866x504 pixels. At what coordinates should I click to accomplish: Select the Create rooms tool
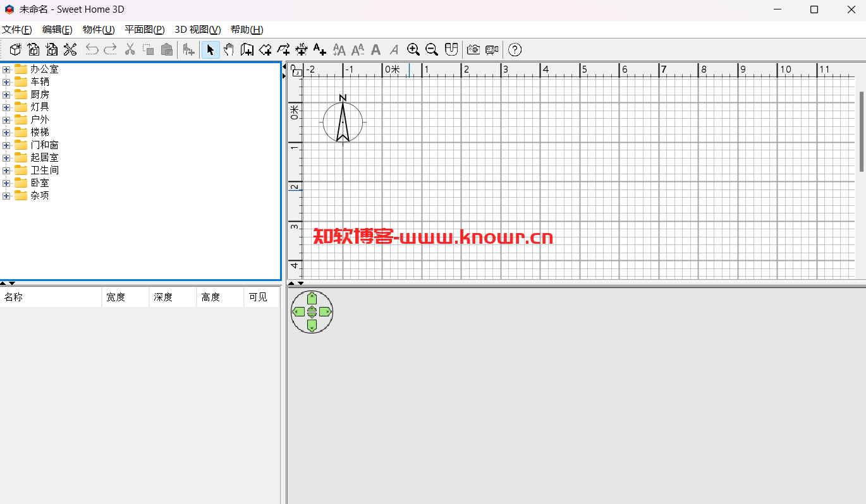tap(265, 49)
